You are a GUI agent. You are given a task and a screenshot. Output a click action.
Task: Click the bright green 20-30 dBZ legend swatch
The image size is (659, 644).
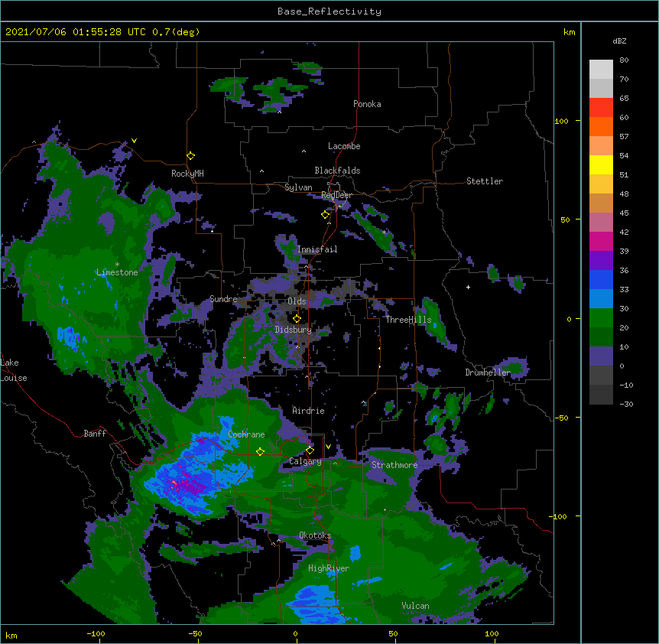(601, 318)
